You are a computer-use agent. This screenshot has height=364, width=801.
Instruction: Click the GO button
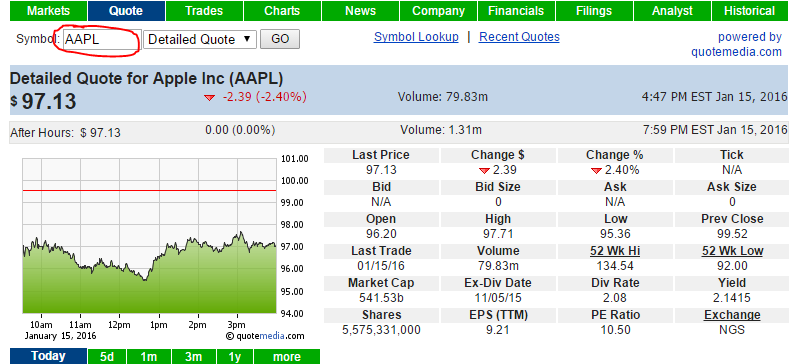pos(280,39)
